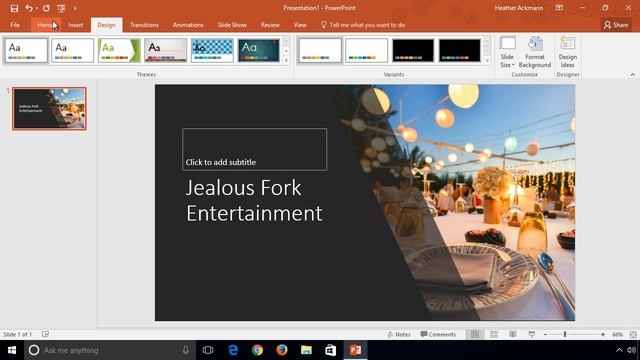Start Slide Show from status bar
Image resolution: width=640 pixels, height=360 pixels.
[531, 334]
